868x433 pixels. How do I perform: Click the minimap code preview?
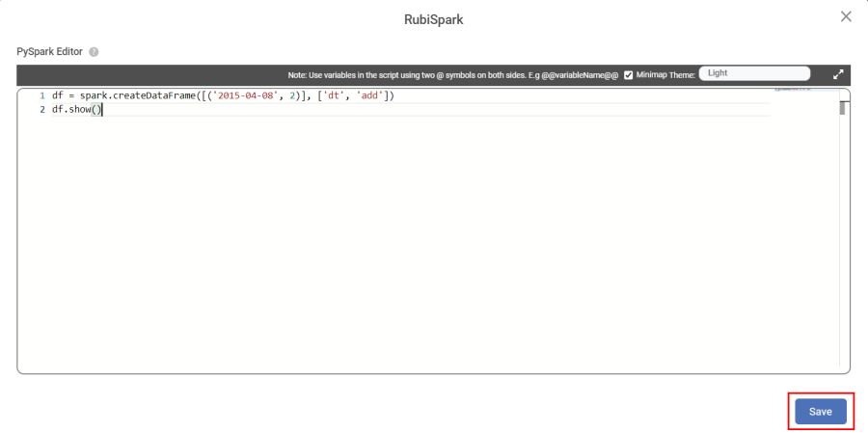click(x=794, y=89)
